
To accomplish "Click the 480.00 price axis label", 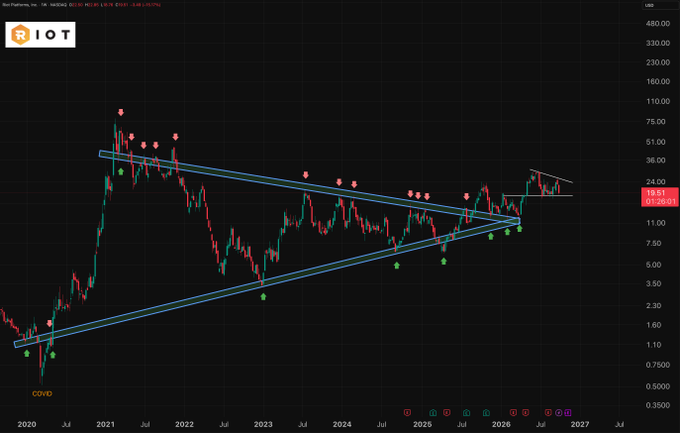I will click(x=658, y=23).
